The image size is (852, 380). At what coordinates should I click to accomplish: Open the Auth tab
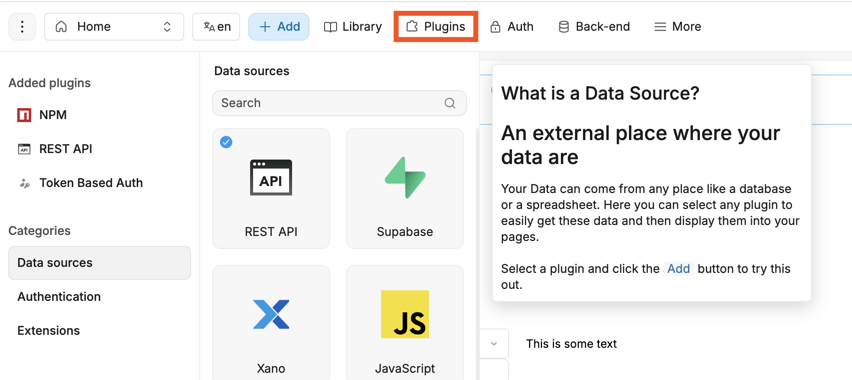coord(511,27)
